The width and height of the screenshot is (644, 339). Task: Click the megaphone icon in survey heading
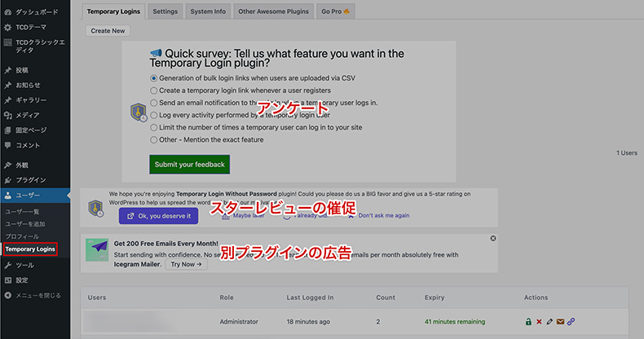click(x=156, y=53)
